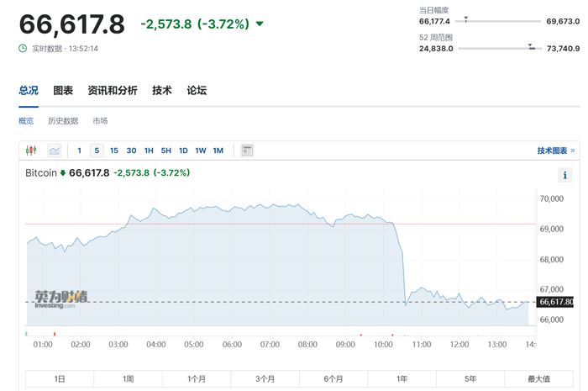Open the 技术图表 link
Viewport: 588px width, 391px height.
555,151
